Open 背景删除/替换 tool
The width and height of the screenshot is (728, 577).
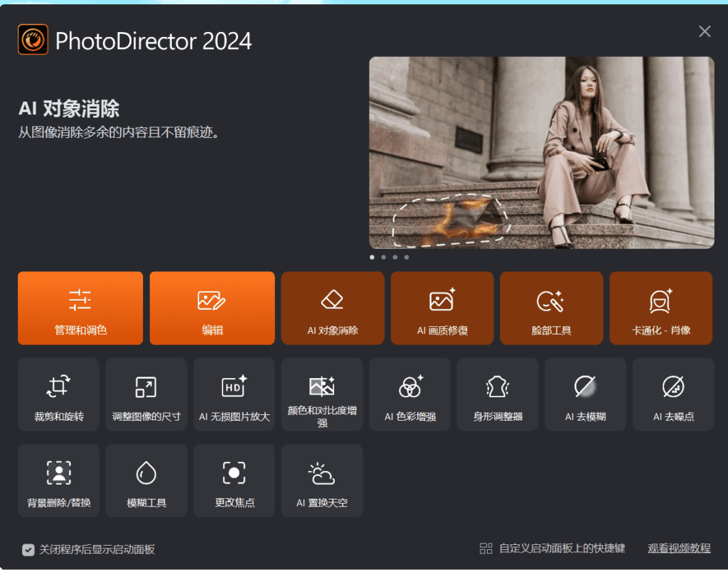point(58,481)
